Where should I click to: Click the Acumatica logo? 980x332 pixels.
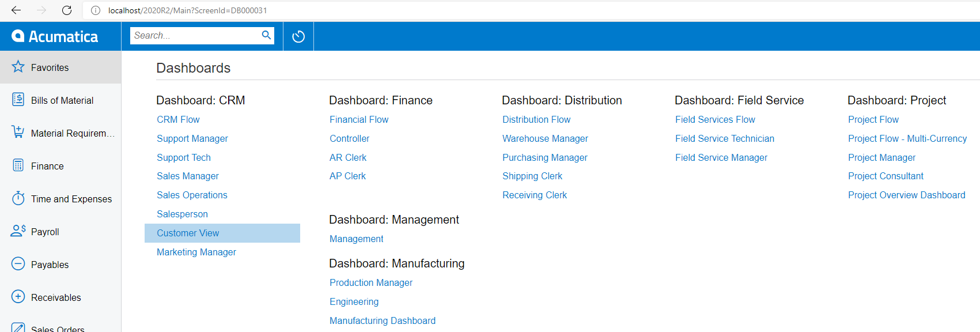[x=55, y=36]
